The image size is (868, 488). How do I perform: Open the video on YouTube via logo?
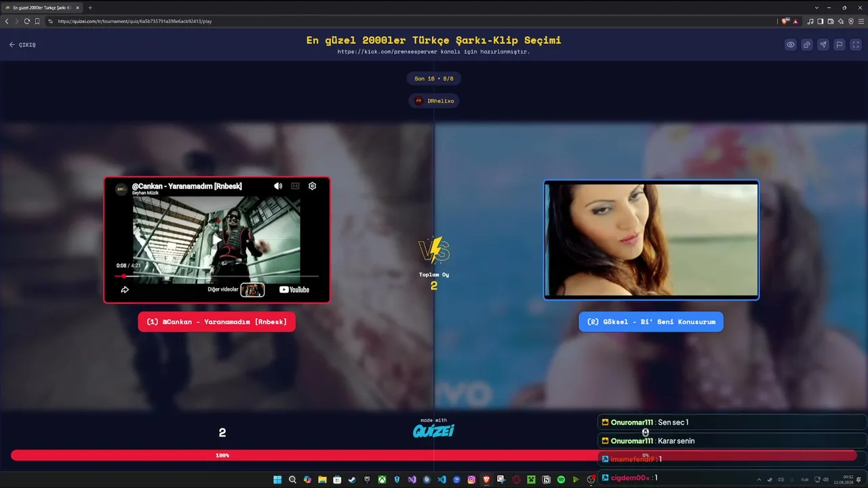294,289
